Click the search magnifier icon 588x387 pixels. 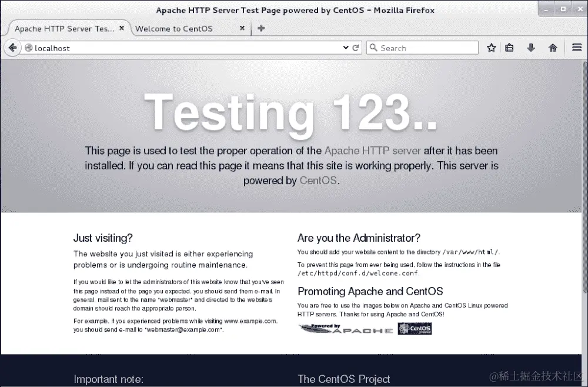click(373, 48)
